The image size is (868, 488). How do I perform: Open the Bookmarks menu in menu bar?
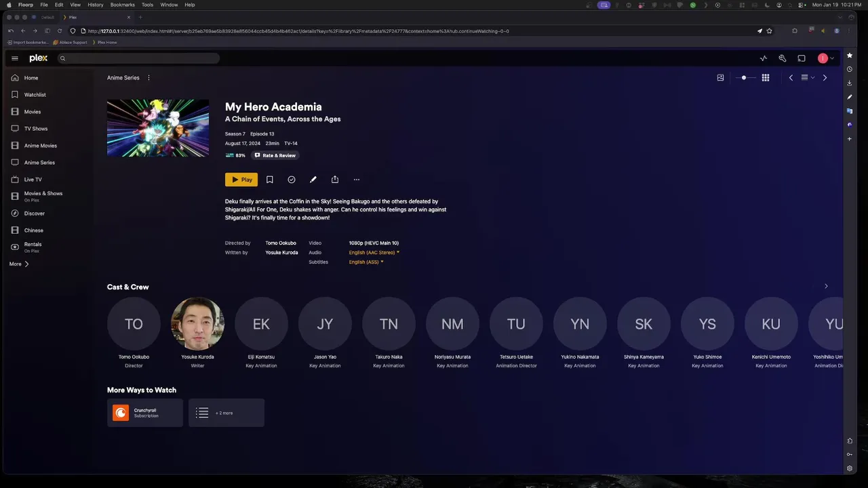pos(123,5)
